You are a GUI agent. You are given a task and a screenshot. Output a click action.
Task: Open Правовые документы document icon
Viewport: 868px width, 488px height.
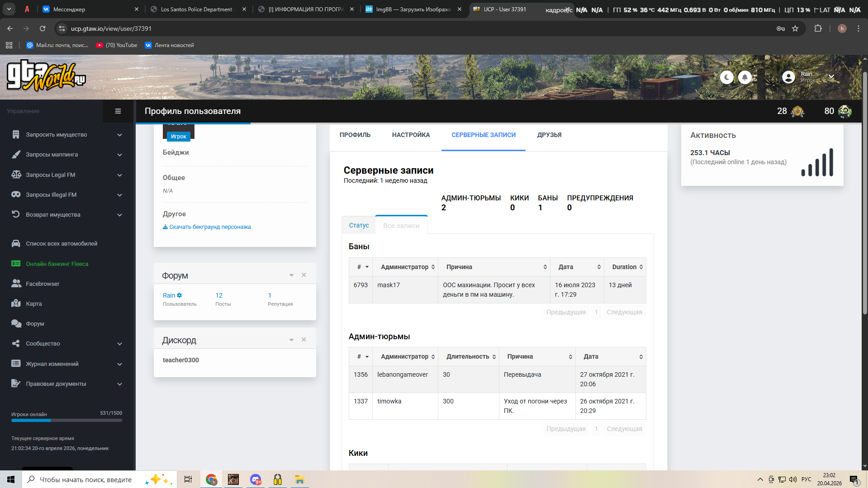(16, 384)
